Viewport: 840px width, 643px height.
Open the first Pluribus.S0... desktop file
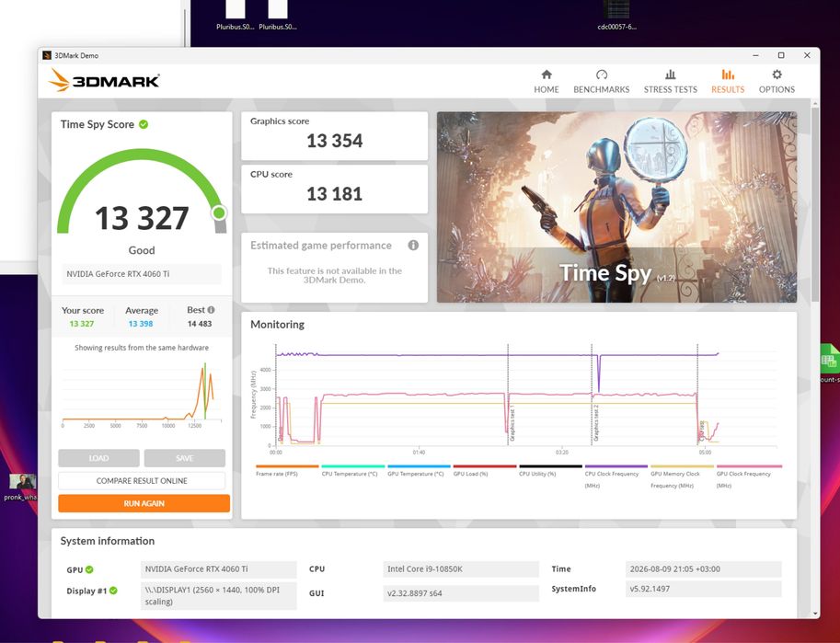point(236,15)
